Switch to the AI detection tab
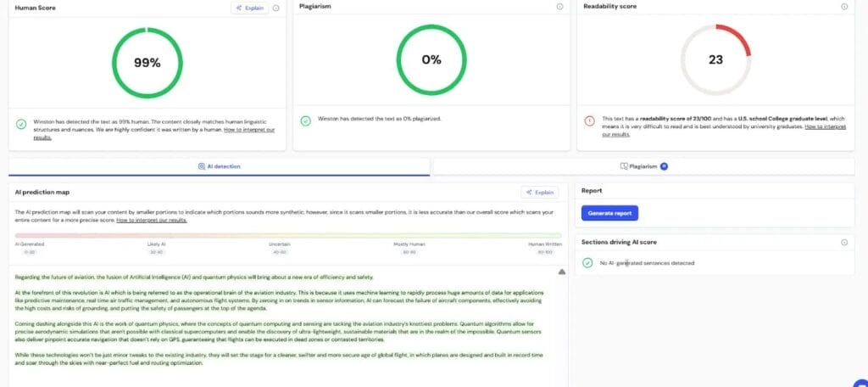The image size is (868, 387). click(219, 166)
